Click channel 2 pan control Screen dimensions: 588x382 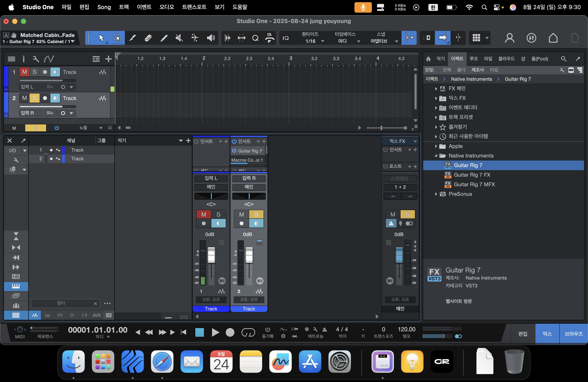249,196
